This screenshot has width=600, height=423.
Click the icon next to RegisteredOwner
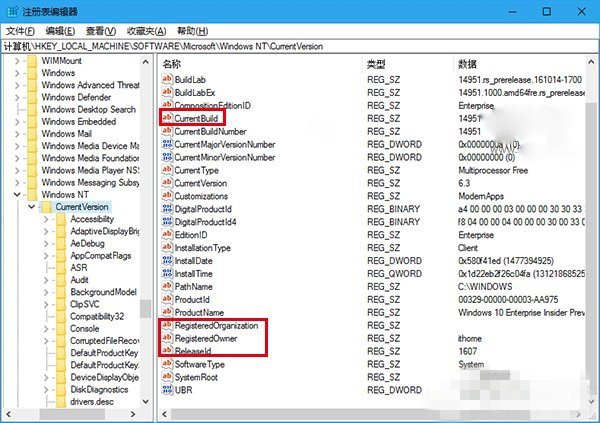[x=166, y=339]
